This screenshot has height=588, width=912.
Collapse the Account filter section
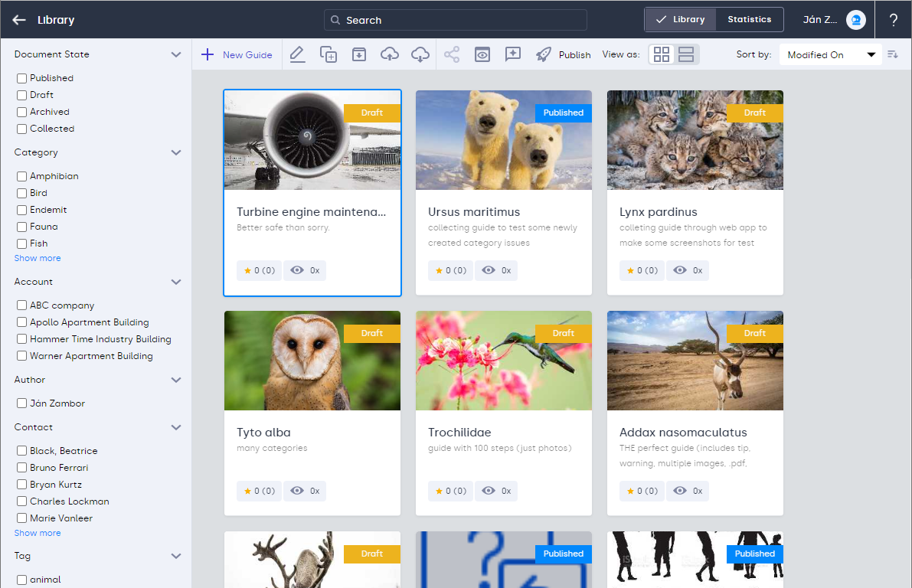[175, 282]
